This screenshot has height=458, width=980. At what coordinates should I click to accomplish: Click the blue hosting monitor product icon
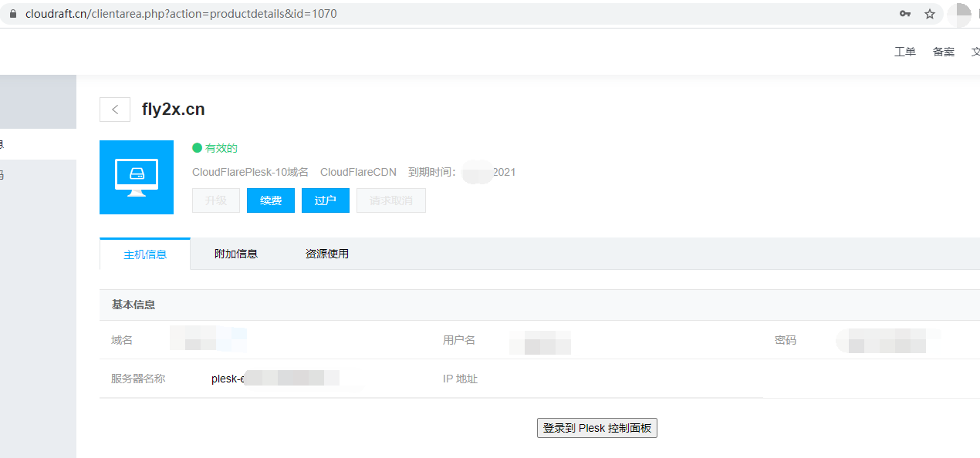[137, 177]
